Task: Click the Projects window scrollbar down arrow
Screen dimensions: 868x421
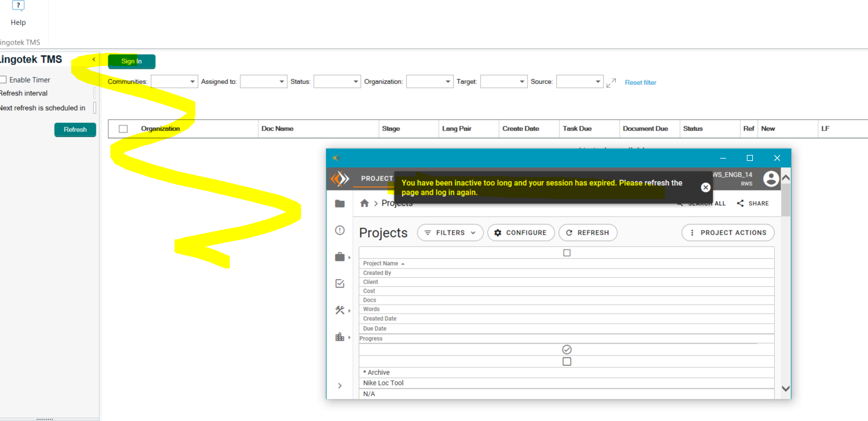Action: pyautogui.click(x=786, y=389)
